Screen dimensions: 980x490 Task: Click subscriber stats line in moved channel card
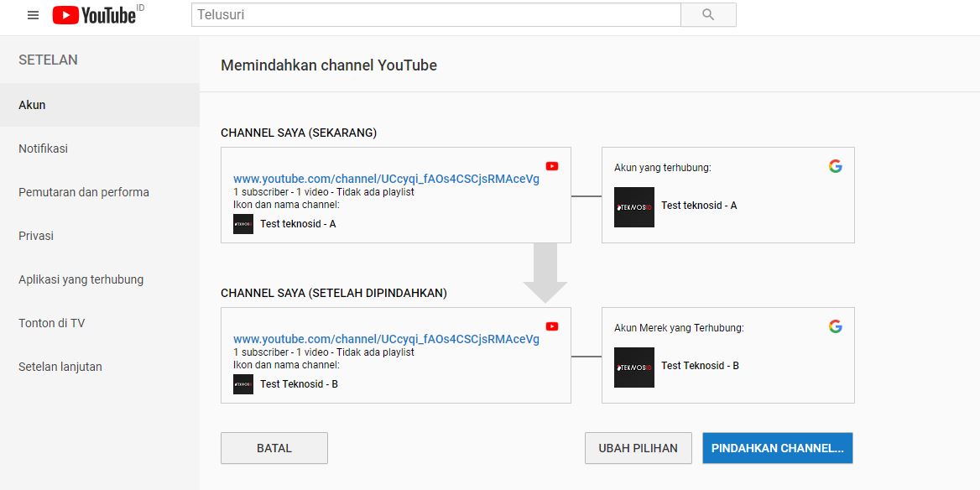tap(324, 352)
